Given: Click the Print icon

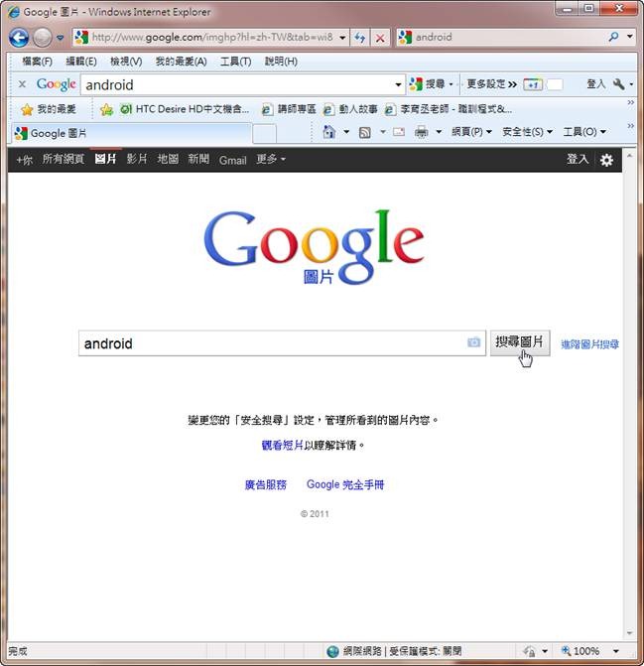Looking at the screenshot, I should click(421, 132).
